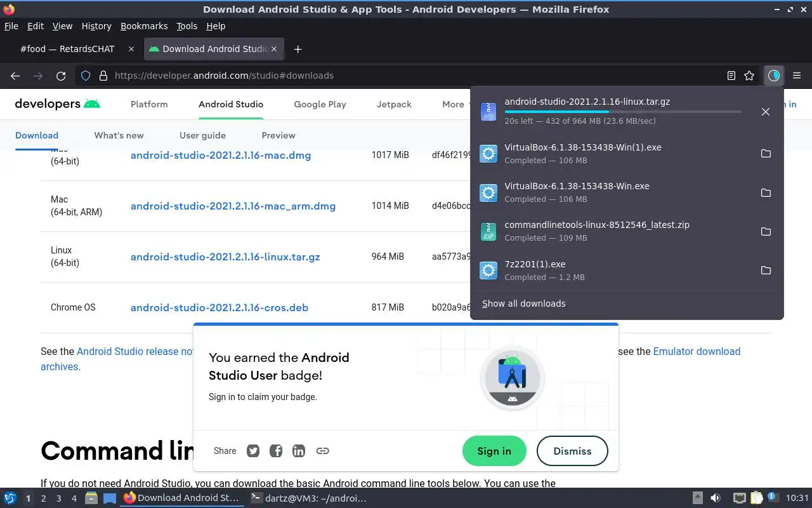Copy the badge share link icon
The height and width of the screenshot is (508, 812).
coord(322,451)
